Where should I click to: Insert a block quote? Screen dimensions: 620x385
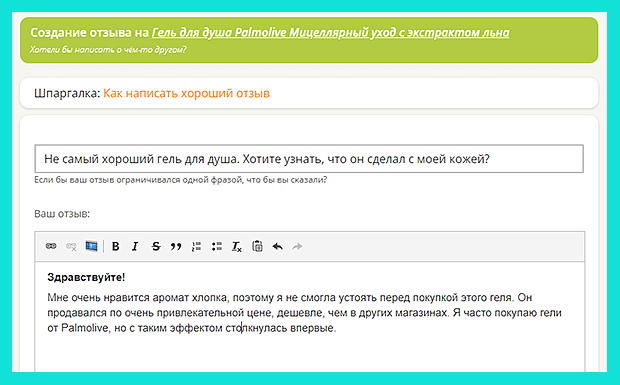(x=176, y=247)
